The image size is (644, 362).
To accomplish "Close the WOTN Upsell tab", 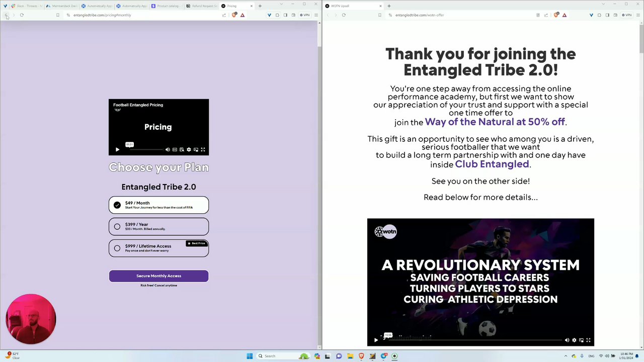I will click(x=380, y=6).
